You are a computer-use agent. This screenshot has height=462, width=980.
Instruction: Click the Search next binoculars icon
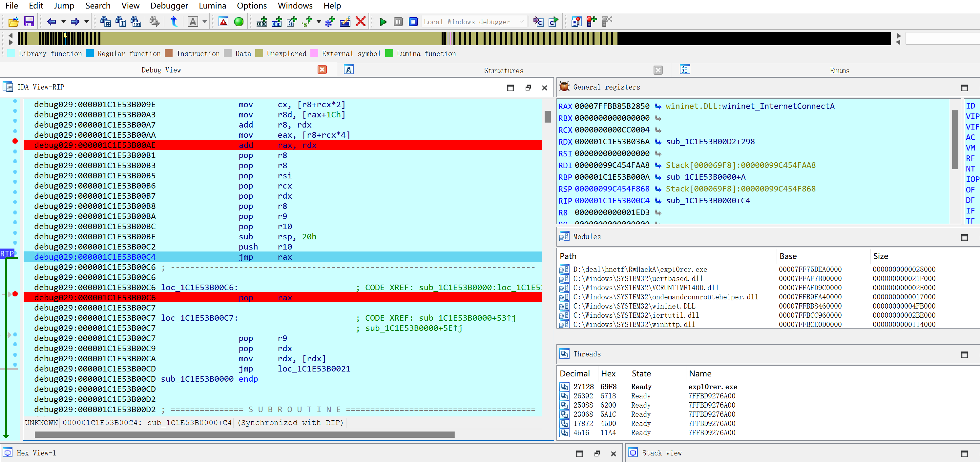[155, 22]
